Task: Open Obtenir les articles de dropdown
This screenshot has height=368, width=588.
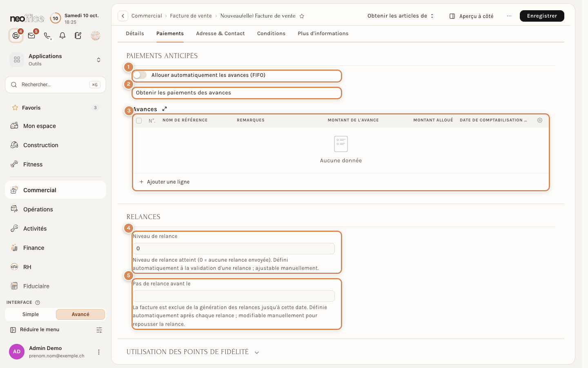Action: click(401, 16)
